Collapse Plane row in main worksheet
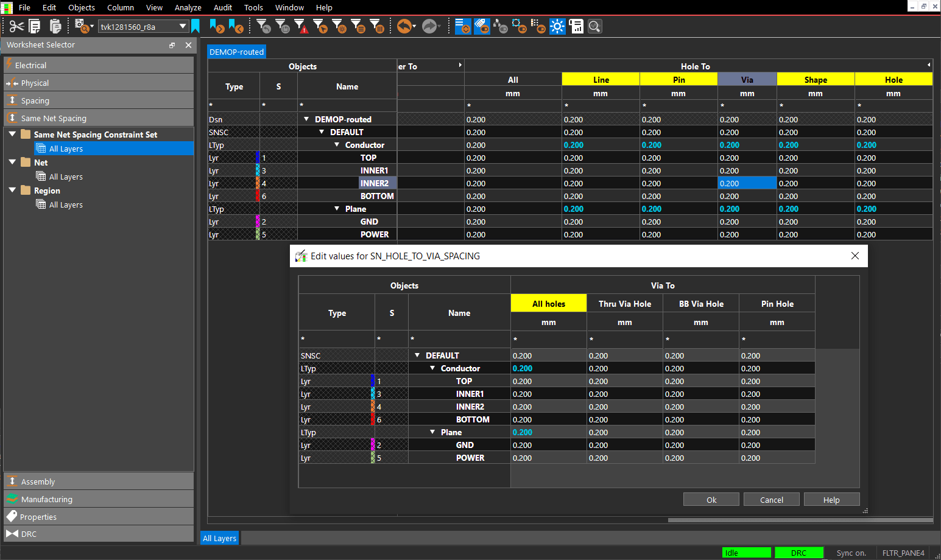This screenshot has width=941, height=560. pyautogui.click(x=337, y=209)
